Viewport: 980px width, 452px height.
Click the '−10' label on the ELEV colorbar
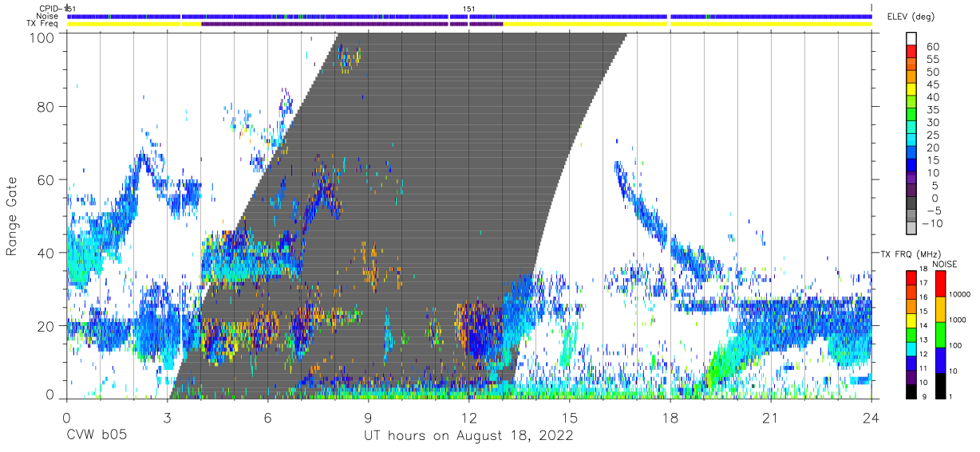pos(931,224)
